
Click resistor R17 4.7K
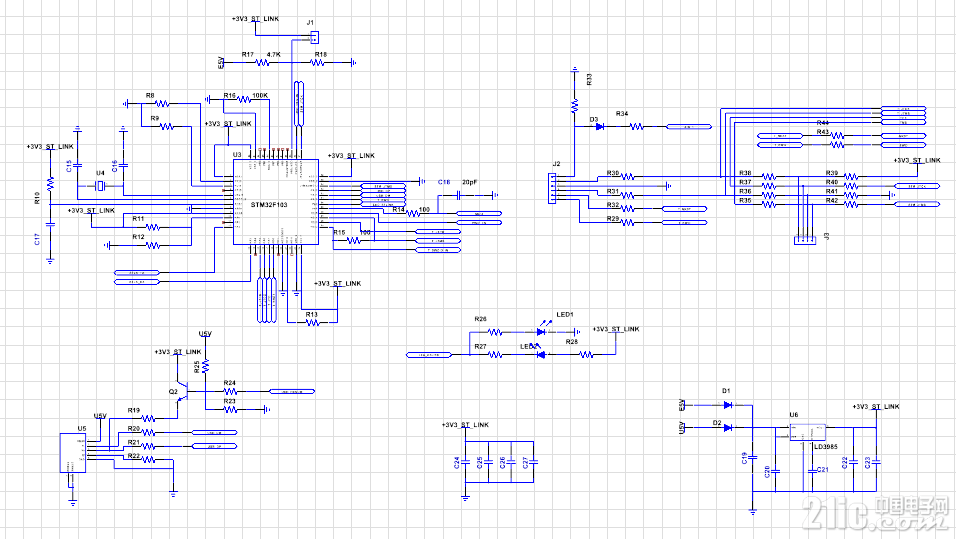tap(262, 62)
